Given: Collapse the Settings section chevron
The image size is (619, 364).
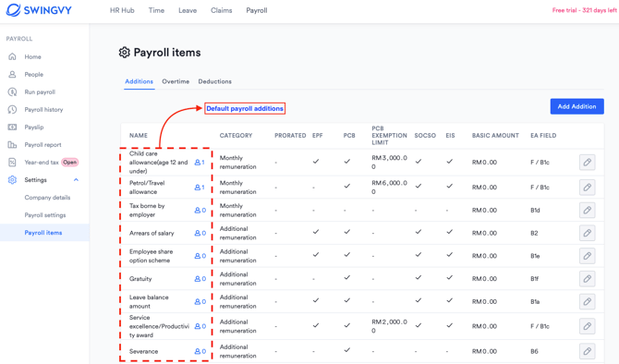Looking at the screenshot, I should pyautogui.click(x=76, y=179).
